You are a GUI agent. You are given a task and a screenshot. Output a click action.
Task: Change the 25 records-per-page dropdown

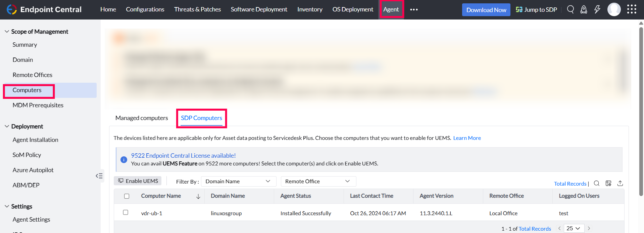coord(574,228)
